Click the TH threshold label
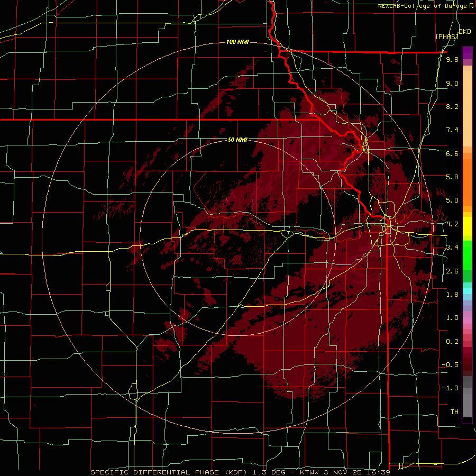This screenshot has width=476, height=476. pos(454,412)
